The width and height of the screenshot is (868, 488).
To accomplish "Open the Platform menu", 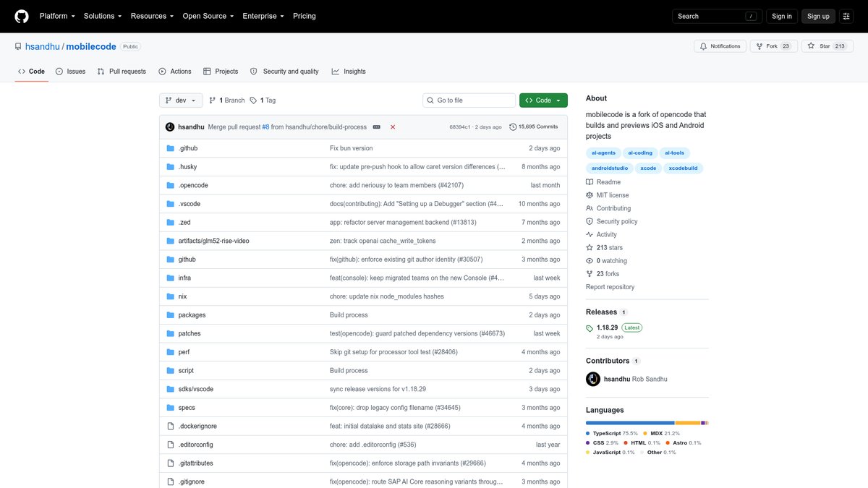I will point(57,16).
